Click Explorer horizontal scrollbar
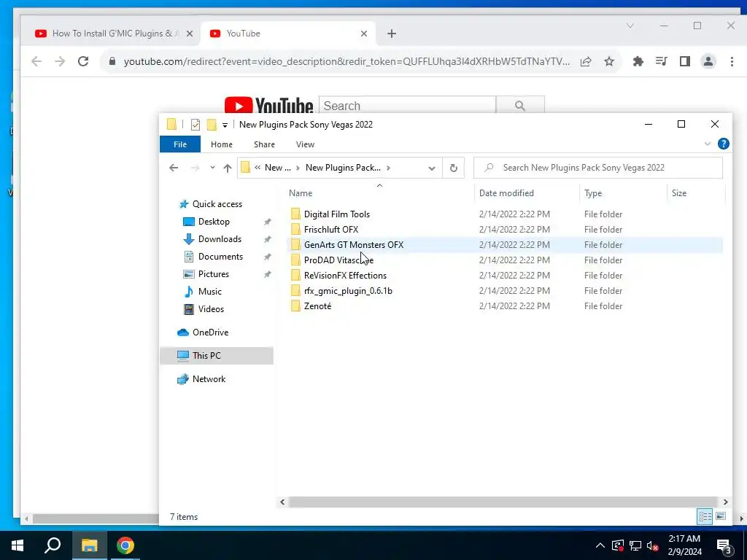Screen dimensions: 747x560 (x=503, y=502)
